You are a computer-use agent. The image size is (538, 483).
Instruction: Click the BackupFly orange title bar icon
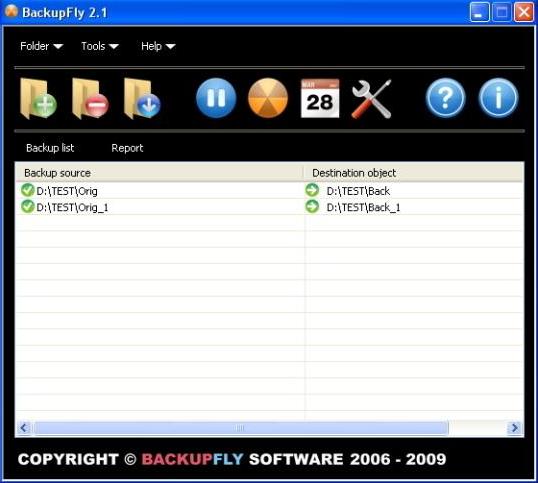(x=11, y=11)
